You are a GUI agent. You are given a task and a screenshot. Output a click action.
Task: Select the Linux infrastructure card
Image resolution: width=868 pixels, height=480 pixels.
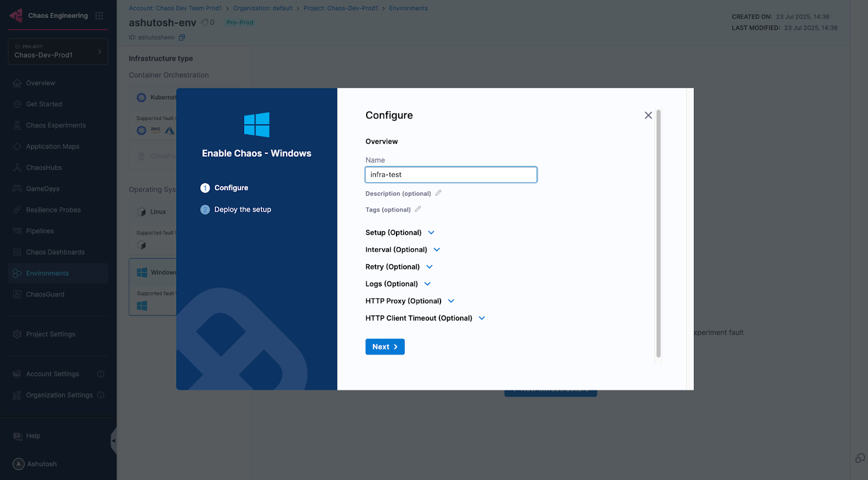tap(153, 227)
